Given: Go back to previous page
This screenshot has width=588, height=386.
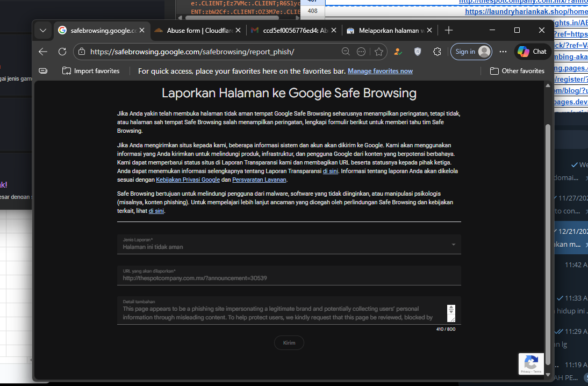Looking at the screenshot, I should tap(43, 52).
